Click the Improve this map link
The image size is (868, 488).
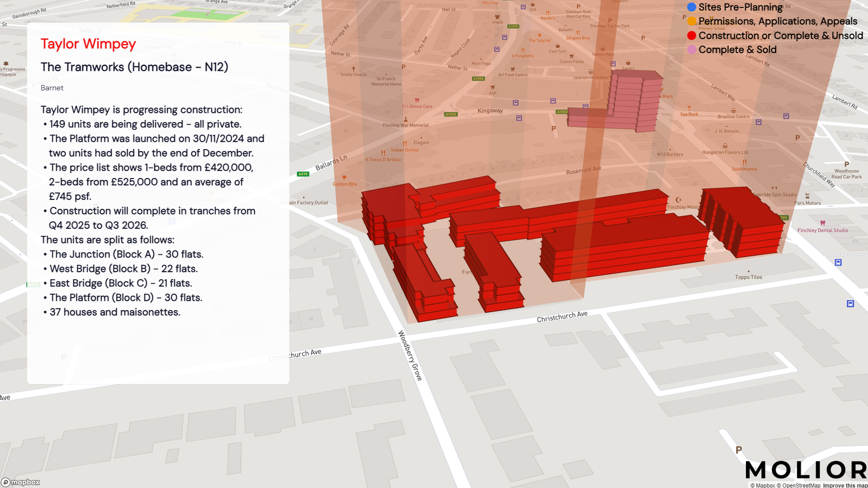(845, 485)
